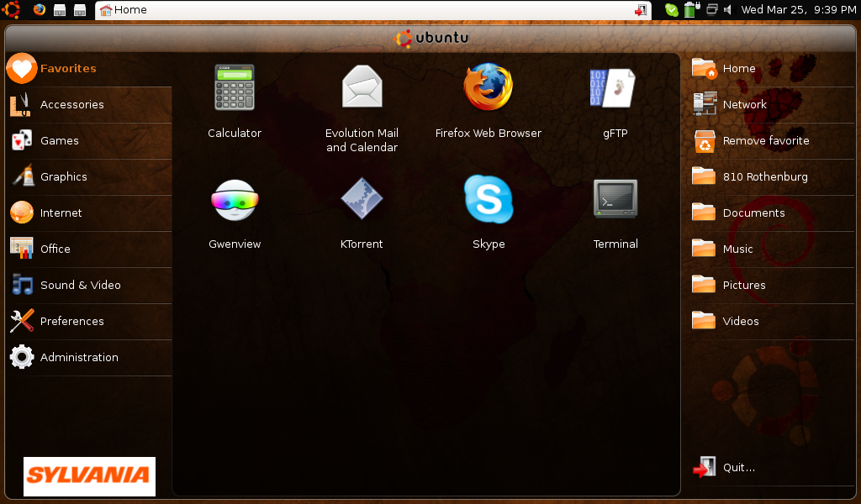The width and height of the screenshot is (861, 504).
Task: Check the battery power indicator
Action: click(692, 9)
